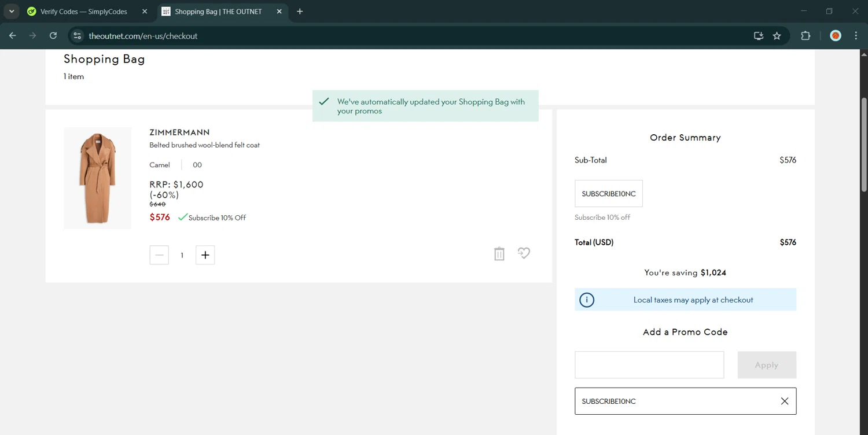Click the promo code text field
The image size is (868, 435).
(649, 365)
